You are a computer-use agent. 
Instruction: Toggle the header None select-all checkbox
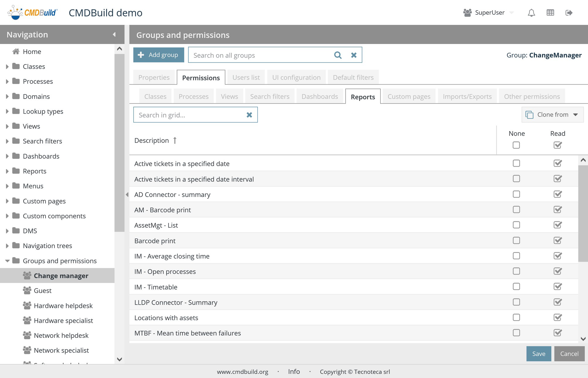coord(516,145)
